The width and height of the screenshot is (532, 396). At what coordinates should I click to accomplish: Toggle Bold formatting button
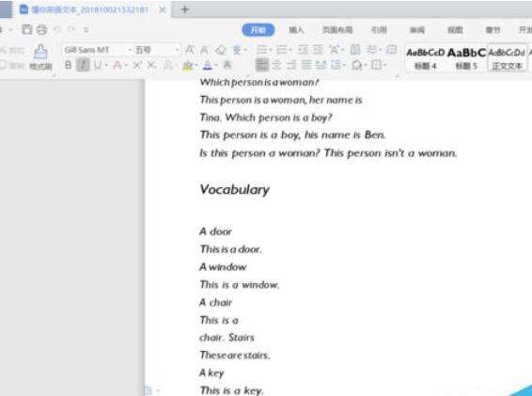pyautogui.click(x=69, y=65)
